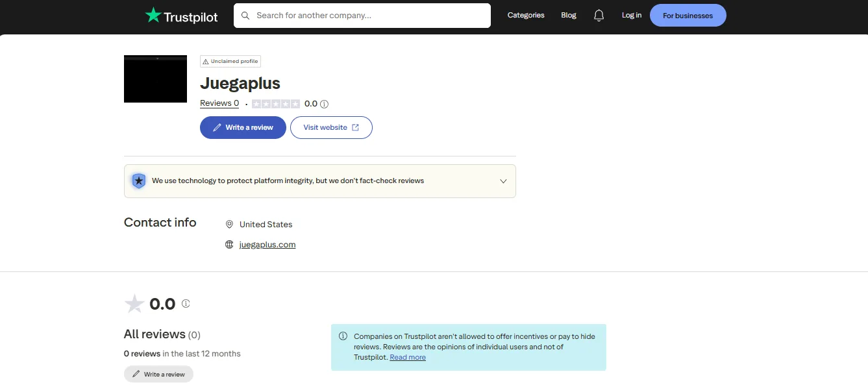Open the Reviews 0 link
This screenshot has width=868, height=385.
coord(219,103)
